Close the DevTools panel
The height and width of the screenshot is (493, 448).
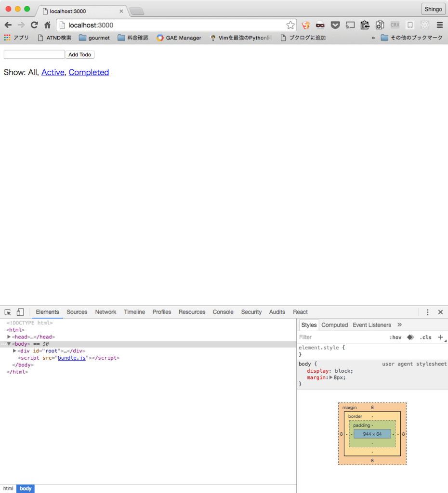coord(440,312)
